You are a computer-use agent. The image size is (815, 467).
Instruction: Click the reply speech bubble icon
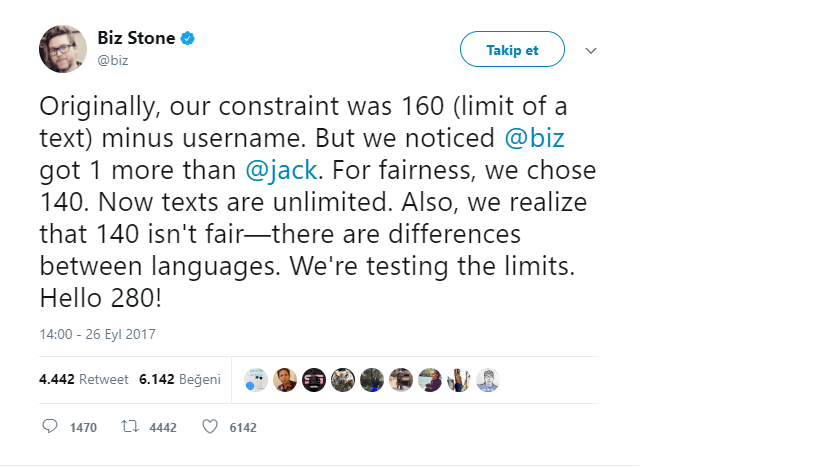coord(50,427)
